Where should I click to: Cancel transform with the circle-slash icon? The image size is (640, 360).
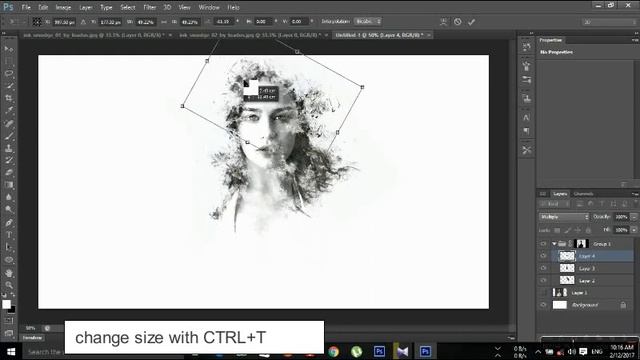pyautogui.click(x=458, y=22)
